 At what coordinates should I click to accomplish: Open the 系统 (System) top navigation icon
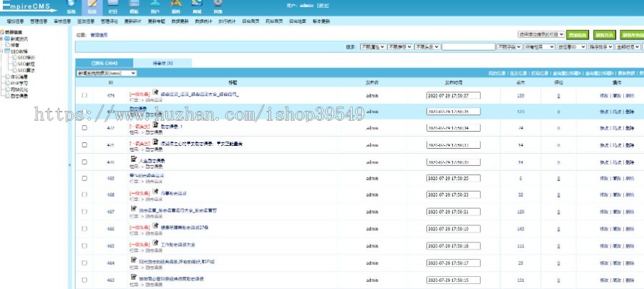tap(71, 4)
